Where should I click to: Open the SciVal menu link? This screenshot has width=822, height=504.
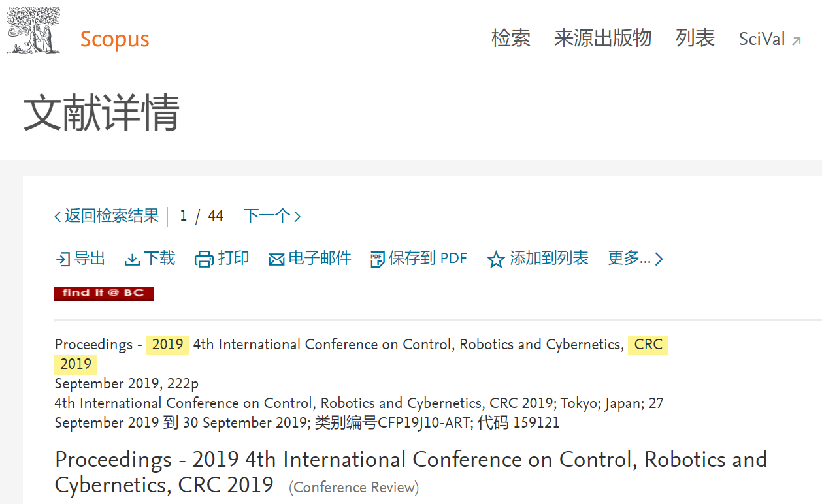click(762, 39)
